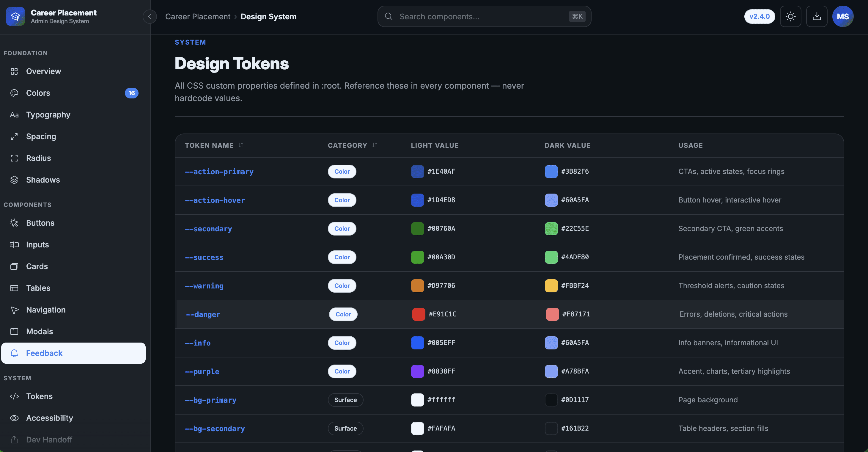This screenshot has width=868, height=452.
Task: Click the ⌘K shortcut badge
Action: 577,17
